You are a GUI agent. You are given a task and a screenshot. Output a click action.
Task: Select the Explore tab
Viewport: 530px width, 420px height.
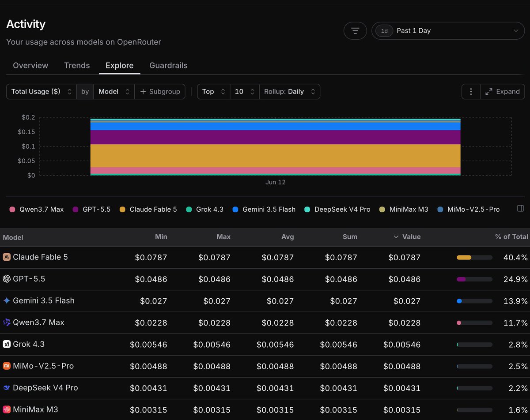pos(120,65)
